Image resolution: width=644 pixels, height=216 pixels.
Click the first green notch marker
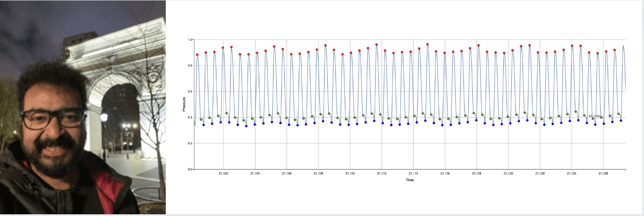(x=201, y=120)
